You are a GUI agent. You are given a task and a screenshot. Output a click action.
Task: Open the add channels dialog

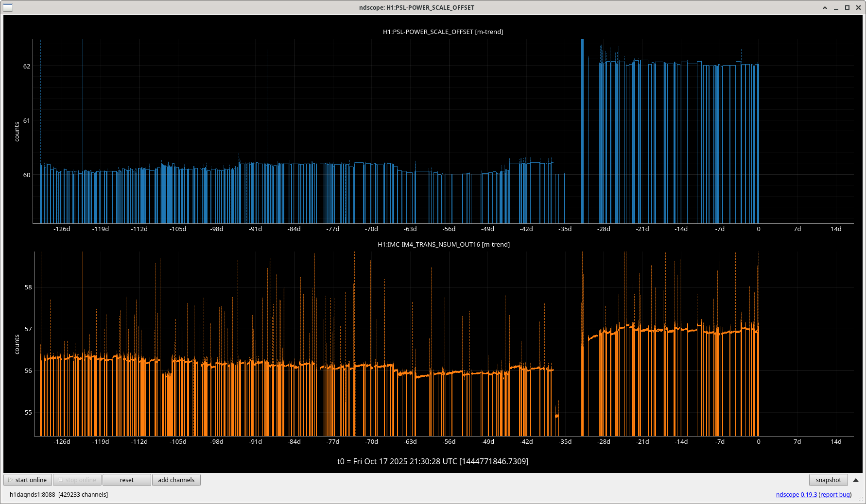click(176, 480)
